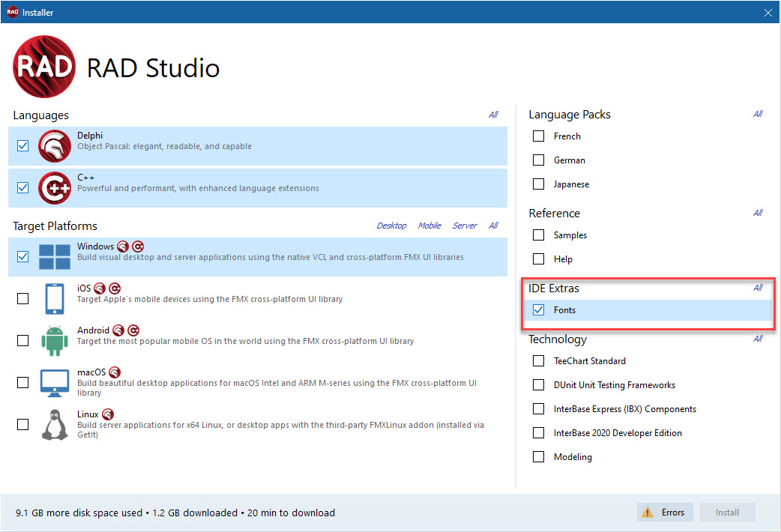This screenshot has width=781, height=532.
Task: Select All in Languages section
Action: coord(493,115)
